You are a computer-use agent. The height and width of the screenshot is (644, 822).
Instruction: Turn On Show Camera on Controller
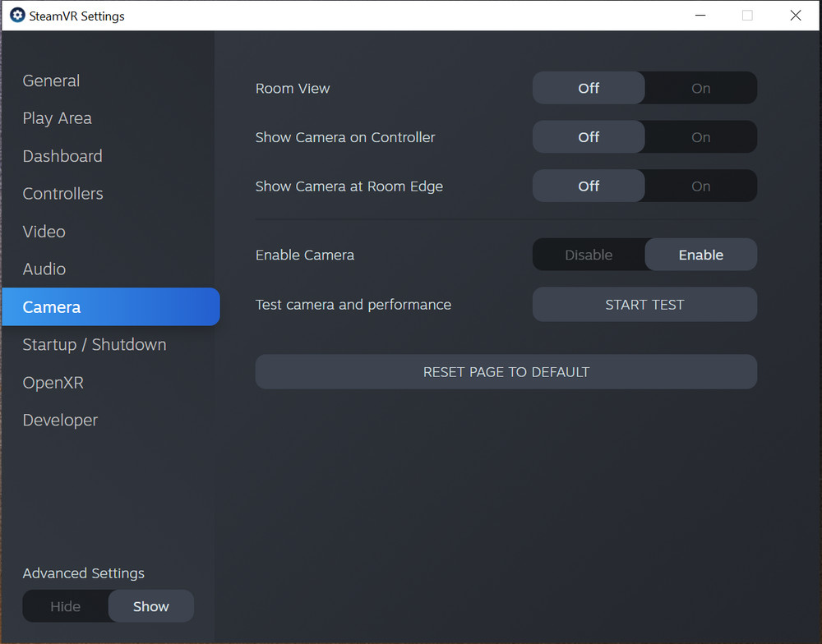tap(701, 137)
